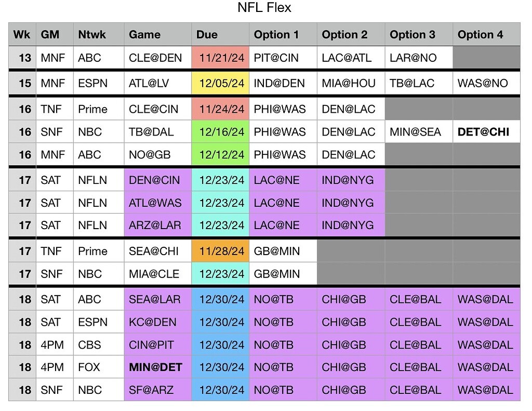The width and height of the screenshot is (532, 411).
Task: Select the yellow 12/05/24 due date cell
Action: point(220,84)
